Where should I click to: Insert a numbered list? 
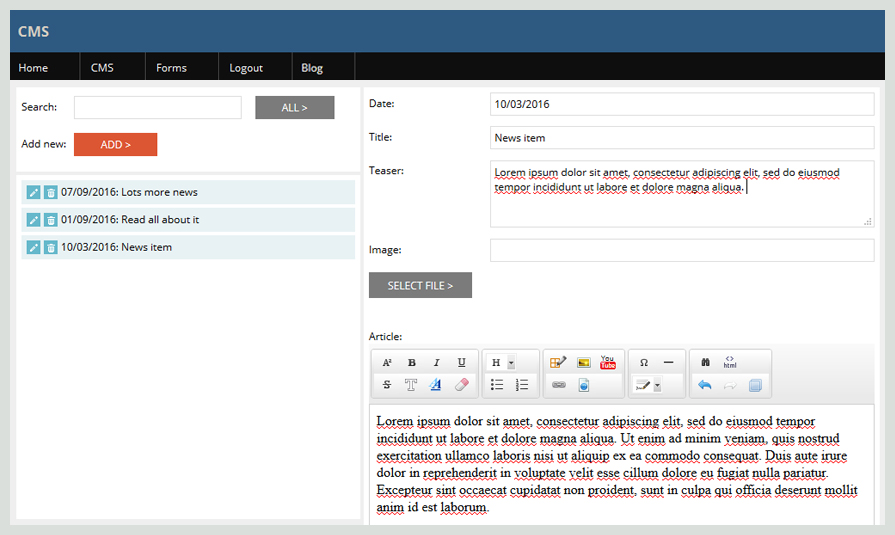coord(522,385)
